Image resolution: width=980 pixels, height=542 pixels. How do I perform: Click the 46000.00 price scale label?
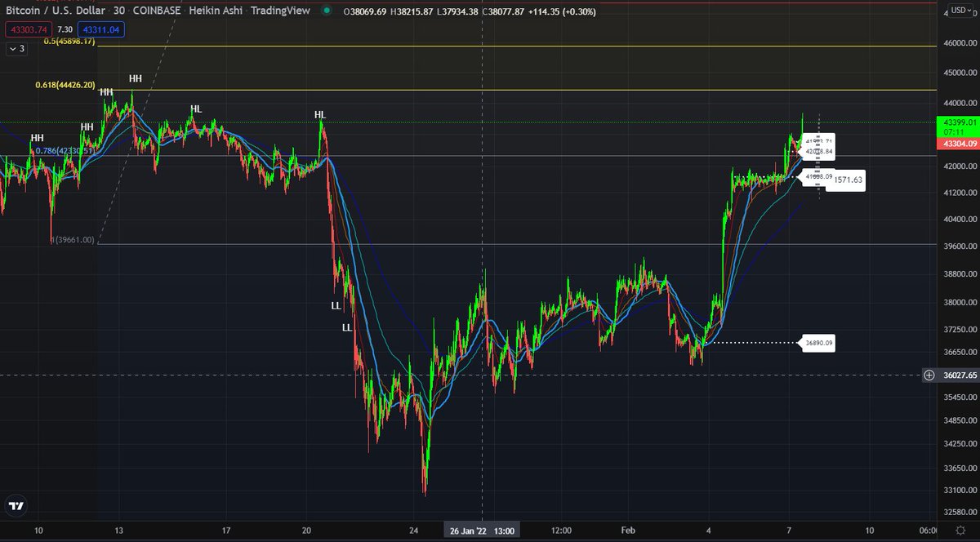[x=959, y=42]
